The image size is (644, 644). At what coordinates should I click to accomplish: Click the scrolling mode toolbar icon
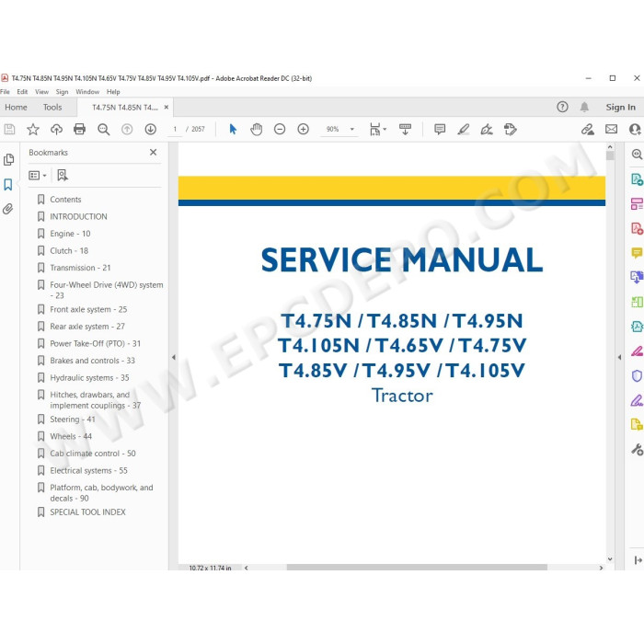405,130
